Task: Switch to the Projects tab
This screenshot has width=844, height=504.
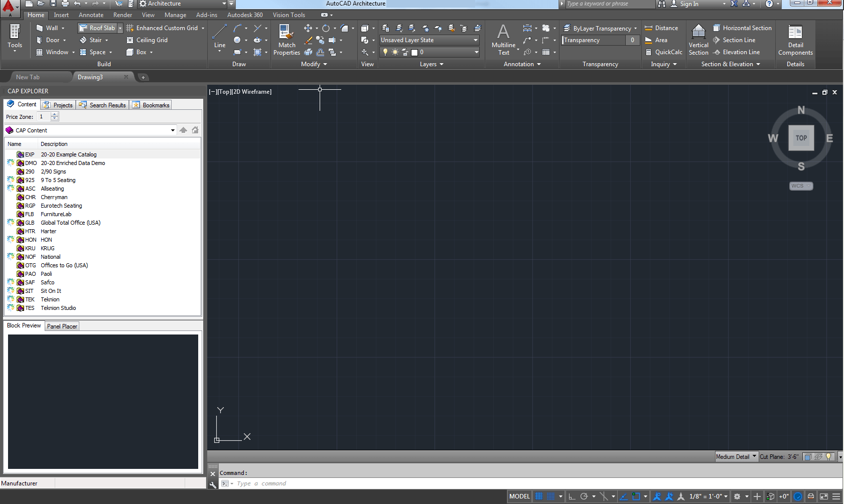Action: pyautogui.click(x=58, y=105)
